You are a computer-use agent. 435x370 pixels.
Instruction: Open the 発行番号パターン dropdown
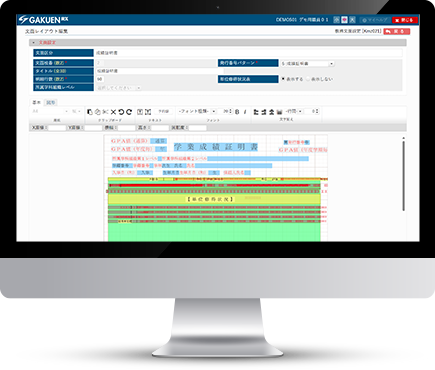coord(307,63)
